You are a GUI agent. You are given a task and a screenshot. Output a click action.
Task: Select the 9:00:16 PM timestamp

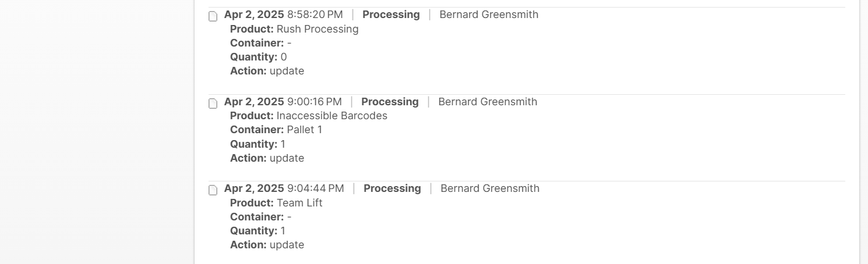click(314, 102)
